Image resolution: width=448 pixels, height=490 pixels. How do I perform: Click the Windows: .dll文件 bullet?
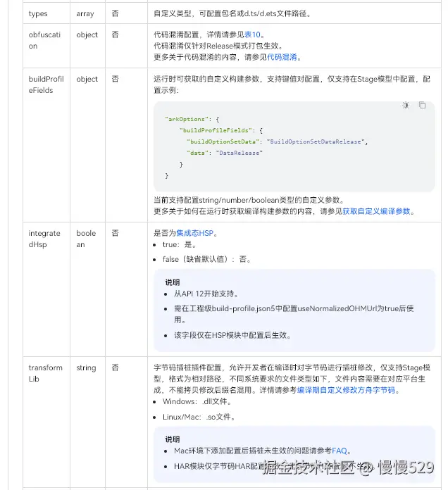(x=197, y=401)
